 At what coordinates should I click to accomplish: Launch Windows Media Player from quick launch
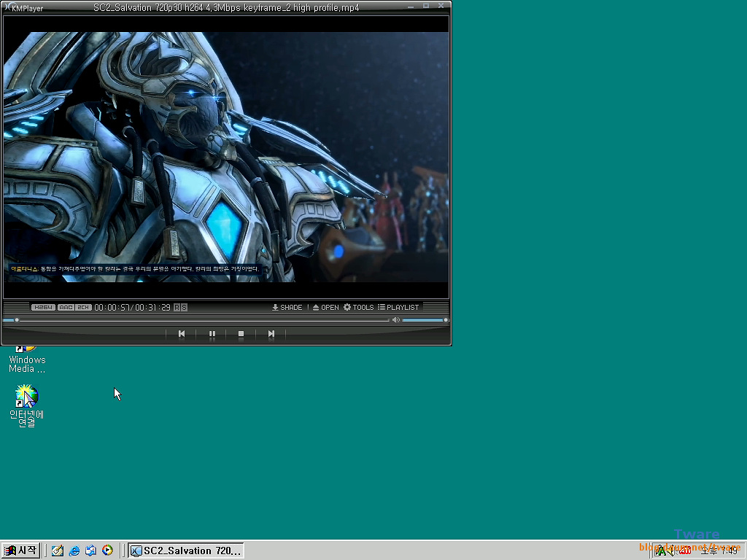point(108,551)
